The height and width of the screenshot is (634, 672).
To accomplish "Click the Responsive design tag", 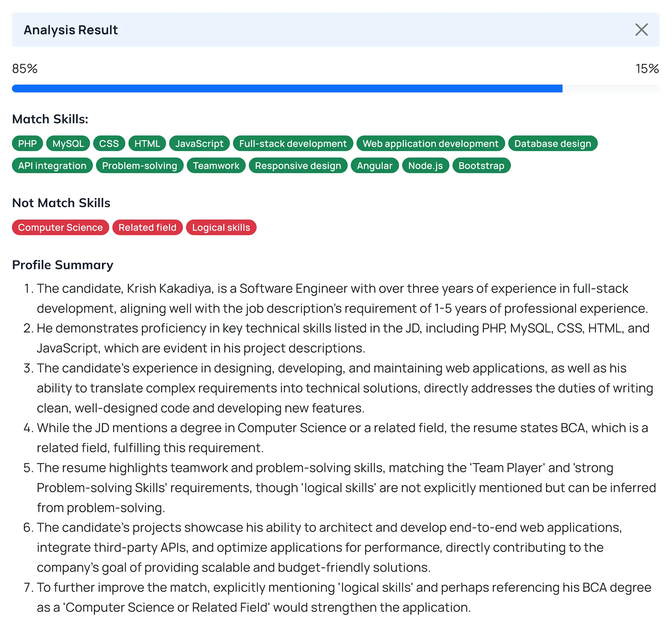I will tap(298, 166).
